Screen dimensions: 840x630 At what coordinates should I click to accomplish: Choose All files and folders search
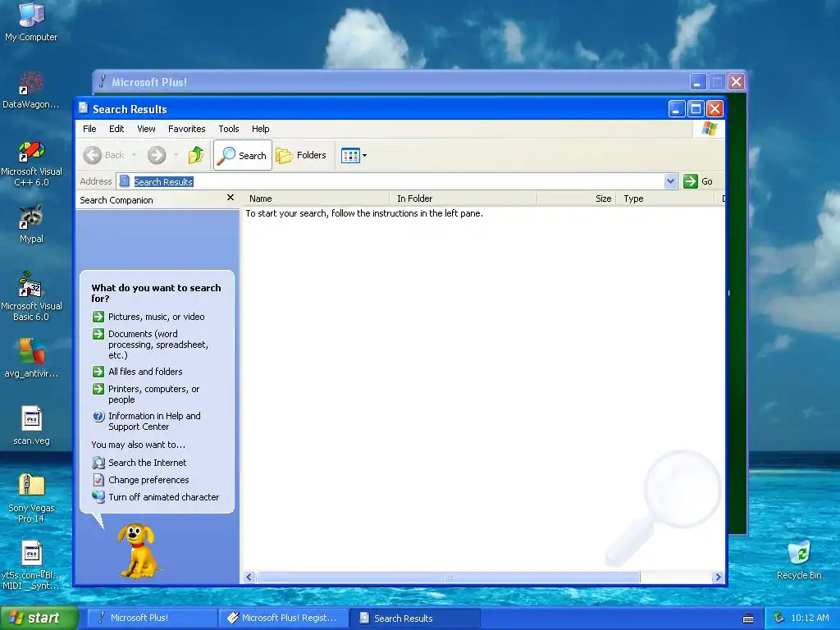137,372
